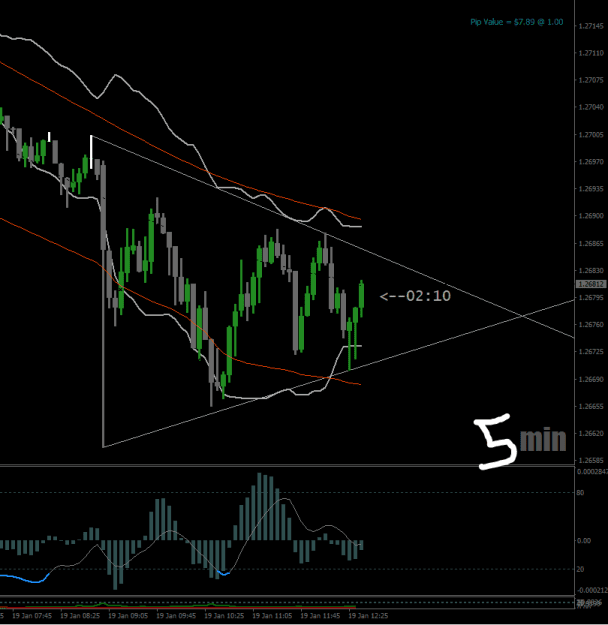This screenshot has width=608, height=625.
Task: Click price axis level 1.27005
Action: click(x=590, y=135)
